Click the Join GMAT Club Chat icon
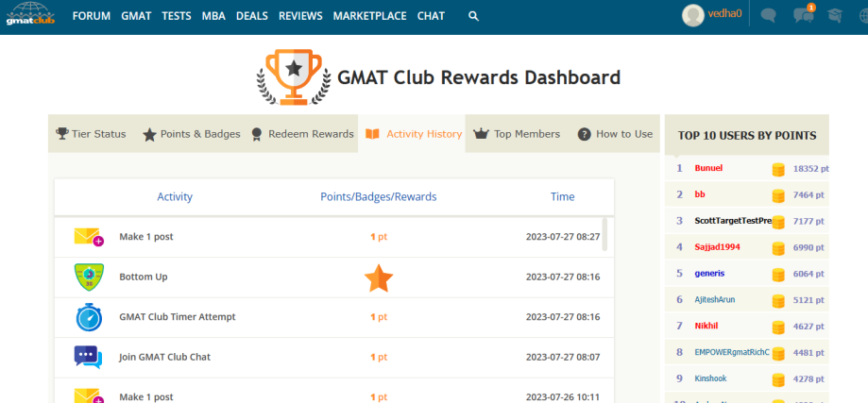The image size is (868, 403). pyautogui.click(x=89, y=357)
